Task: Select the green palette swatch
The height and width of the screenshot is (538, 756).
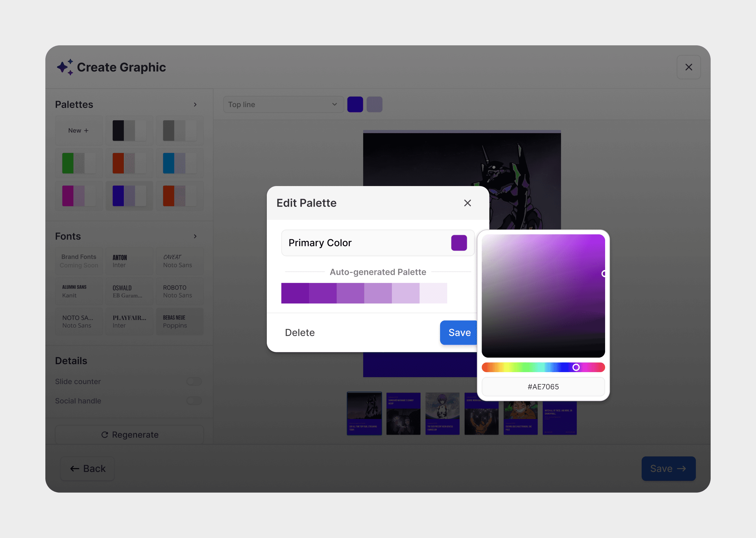Action: (x=79, y=163)
